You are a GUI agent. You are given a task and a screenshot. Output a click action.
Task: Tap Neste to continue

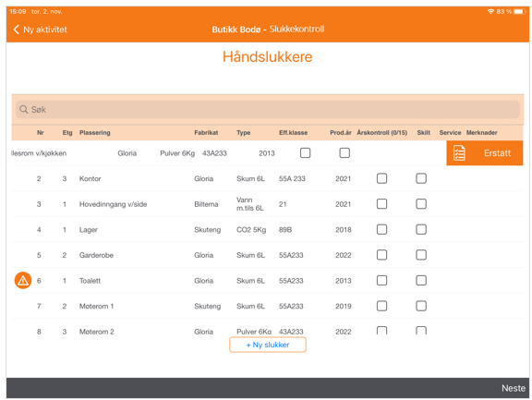514,388
